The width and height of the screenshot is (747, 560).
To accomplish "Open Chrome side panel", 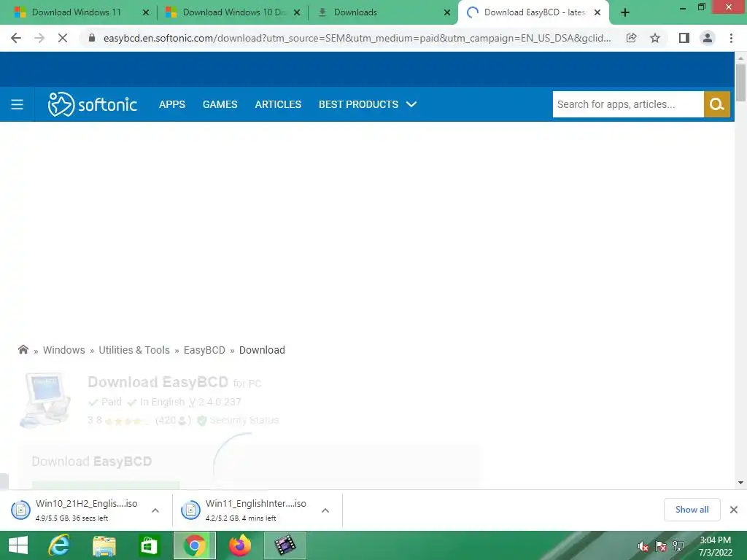I will (684, 38).
